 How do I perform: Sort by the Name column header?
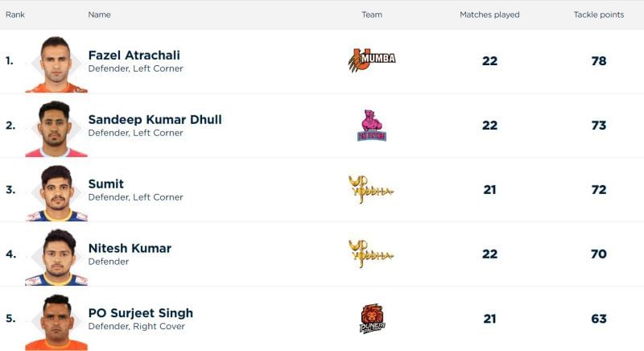pos(99,14)
